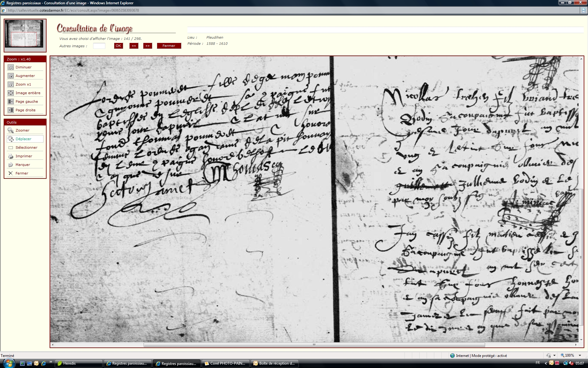The height and width of the screenshot is (368, 588).
Task: Choose the Sélectionner tool
Action: (26, 148)
